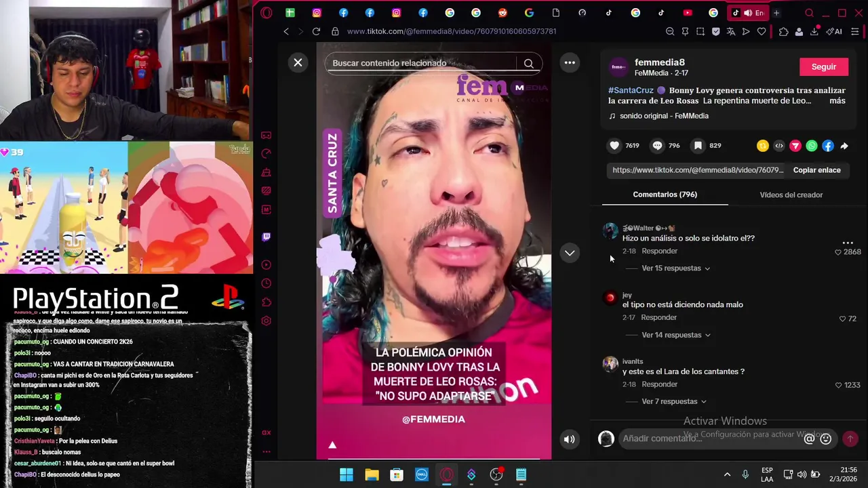The width and height of the screenshot is (868, 488).
Task: Open zoom-out magnifier in address bar
Action: pyautogui.click(x=670, y=31)
